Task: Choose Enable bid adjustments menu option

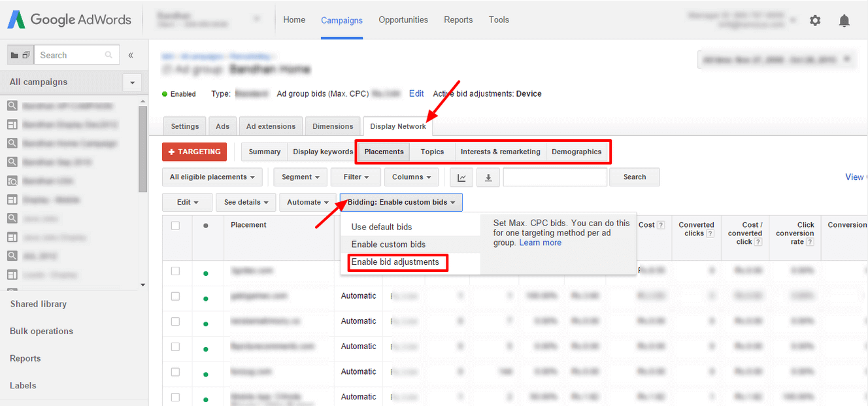Action: 395,262
